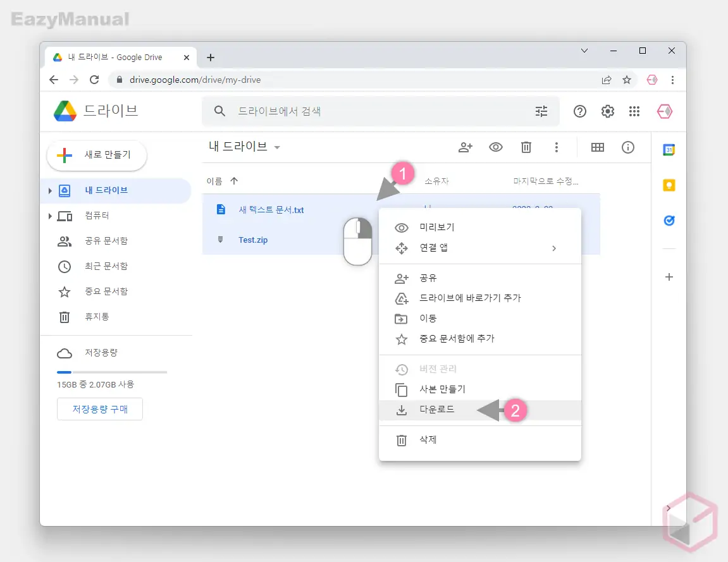The image size is (728, 562).
Task: Click the 저장용량 구매 button
Action: (99, 409)
